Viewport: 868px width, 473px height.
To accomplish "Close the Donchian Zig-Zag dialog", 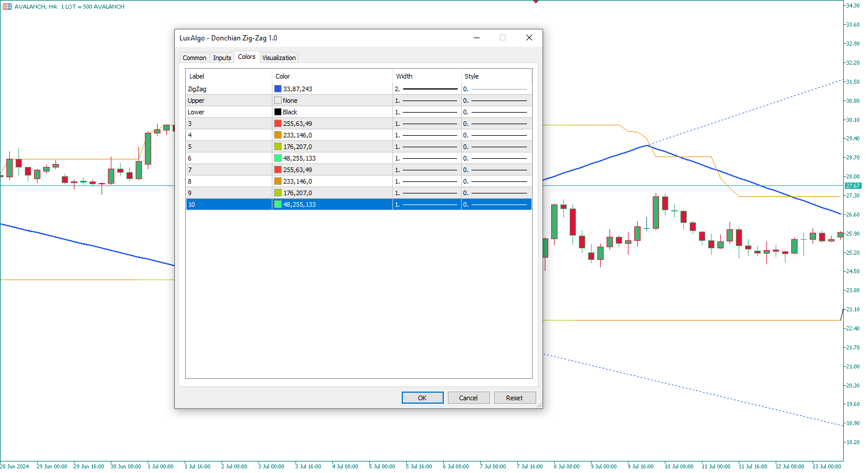I will (x=529, y=38).
